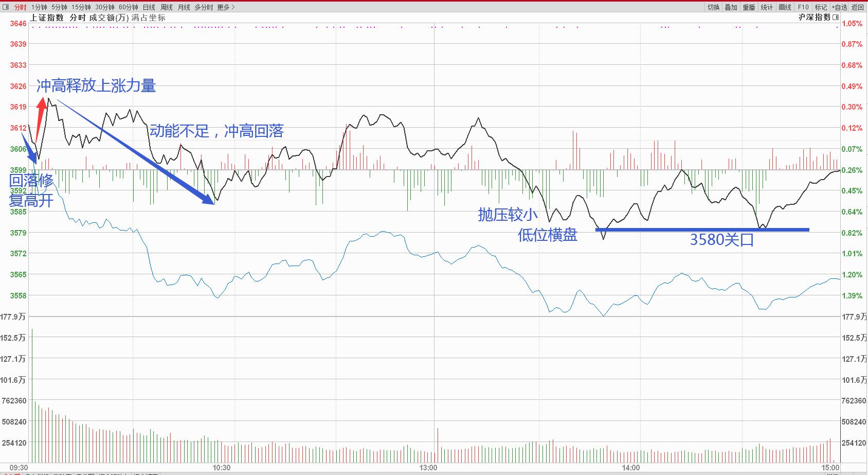Open the 多分时 multi-day view

point(204,7)
